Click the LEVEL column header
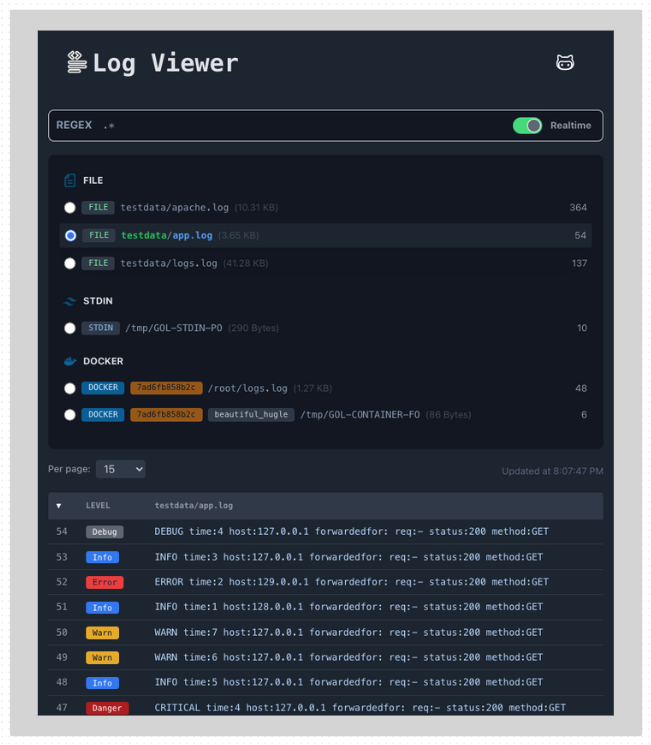This screenshot has height=745, width=651. (98, 506)
